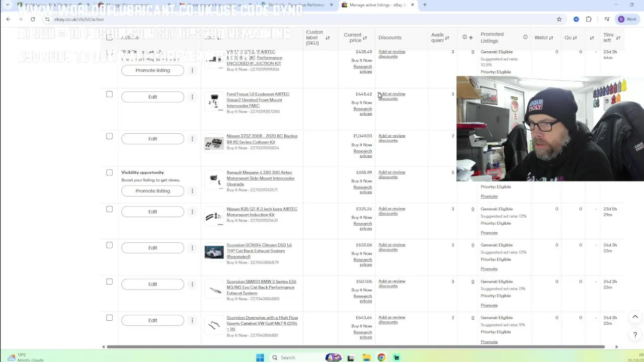The width and height of the screenshot is (644, 362).
Task: Click Research prices for Nissan 370Z listing
Action: coord(363,153)
